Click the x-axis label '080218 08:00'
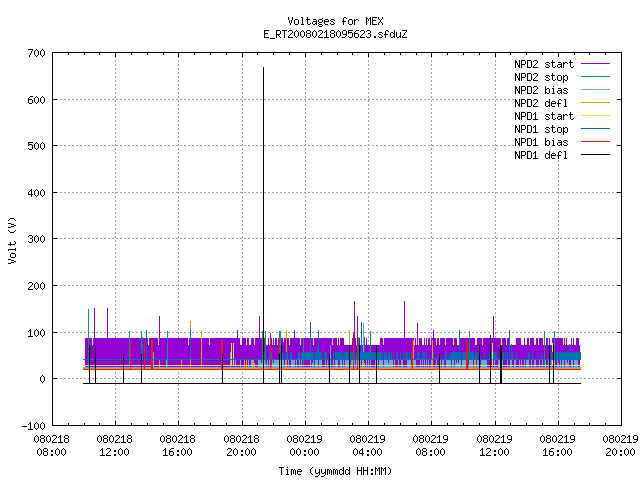The image size is (640, 480). (x=51, y=446)
